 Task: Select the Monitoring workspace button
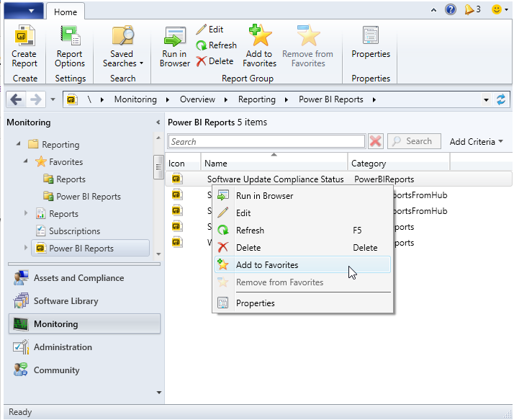click(x=84, y=324)
